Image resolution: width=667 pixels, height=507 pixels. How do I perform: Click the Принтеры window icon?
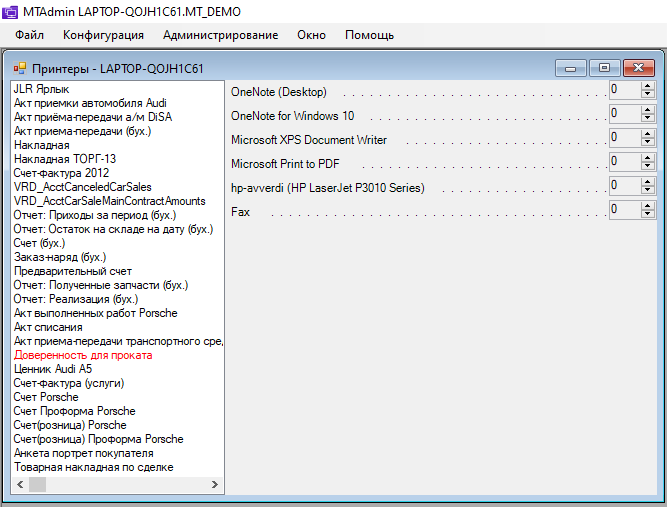19,69
